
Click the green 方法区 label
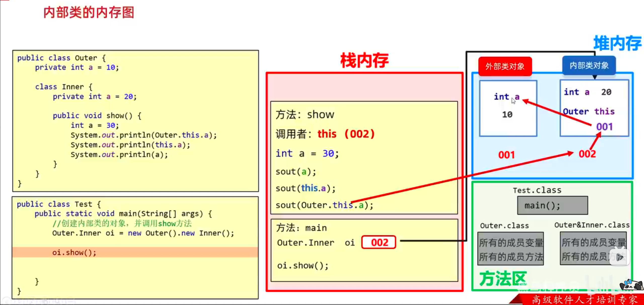(x=503, y=279)
